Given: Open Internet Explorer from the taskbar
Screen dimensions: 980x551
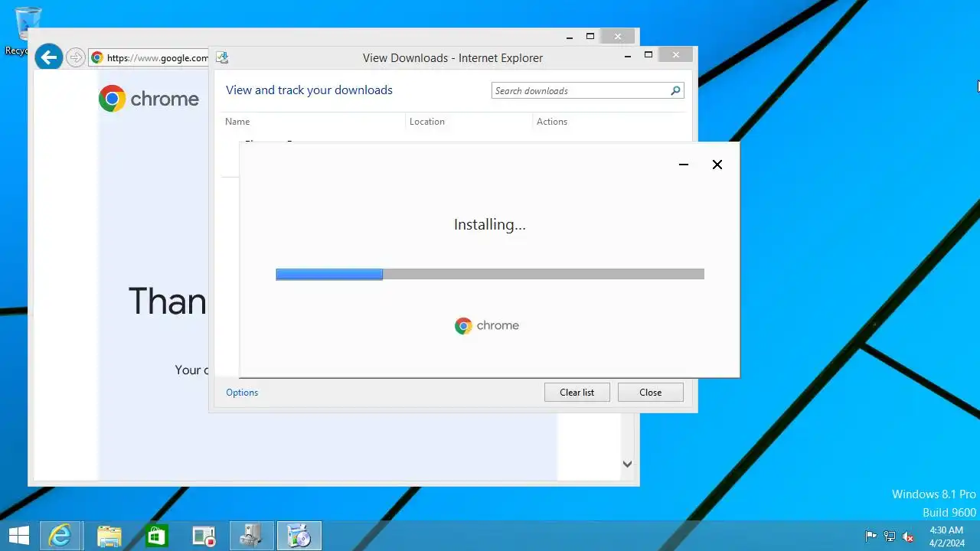Looking at the screenshot, I should point(60,536).
